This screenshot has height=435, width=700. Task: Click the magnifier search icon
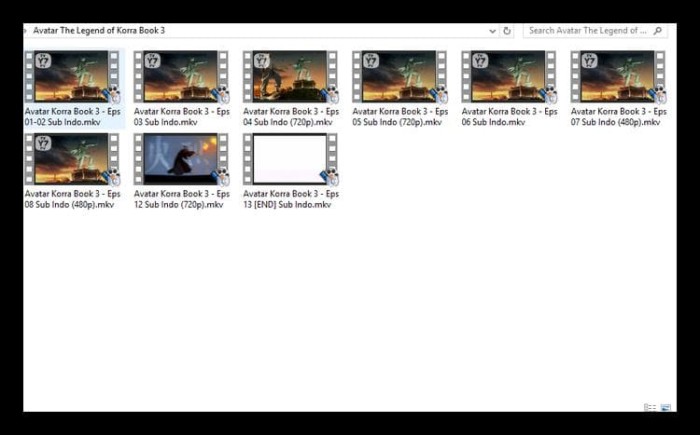point(658,31)
